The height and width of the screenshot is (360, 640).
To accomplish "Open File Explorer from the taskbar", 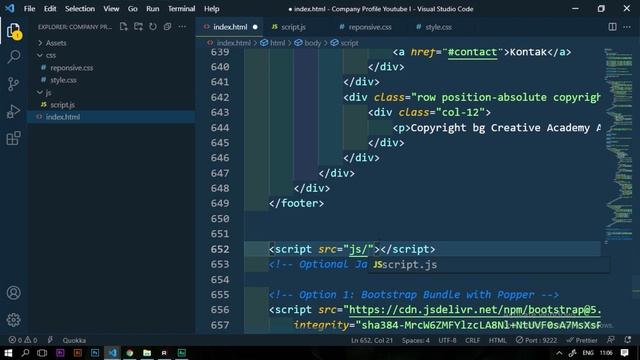I will tap(147, 353).
